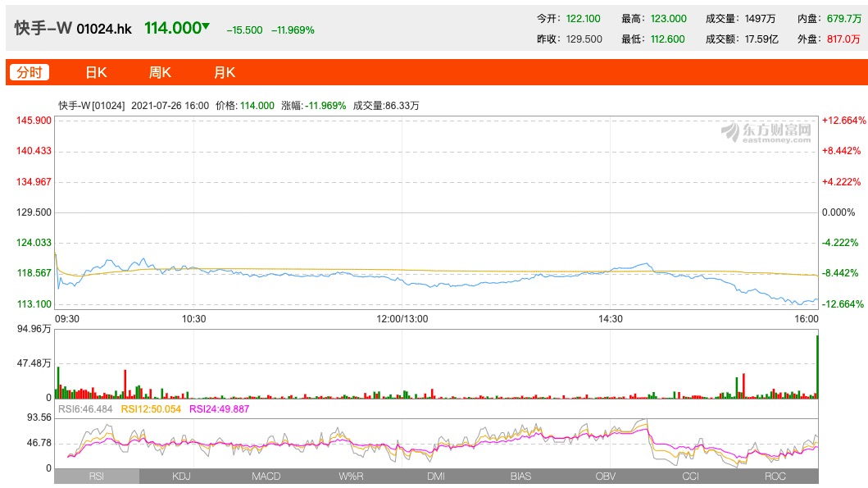The width and height of the screenshot is (868, 488).
Task: Select the ROC indicator tab
Action: click(x=775, y=477)
